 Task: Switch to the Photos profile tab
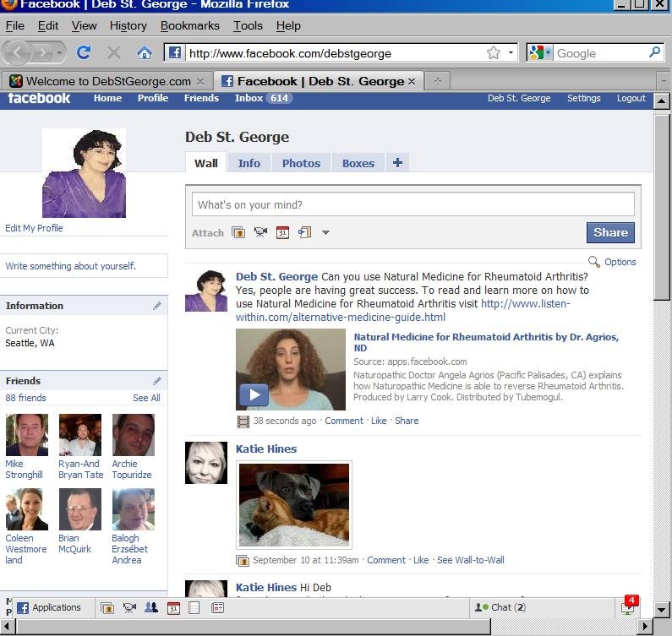(301, 163)
